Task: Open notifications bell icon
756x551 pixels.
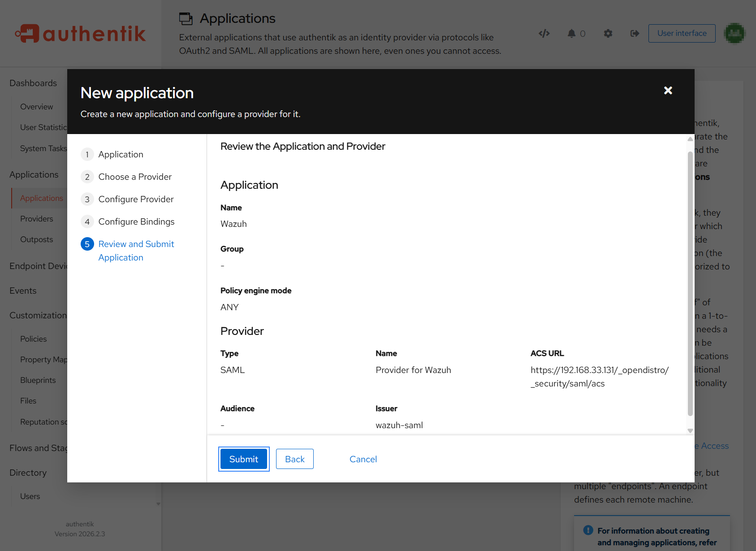Action: tap(571, 33)
